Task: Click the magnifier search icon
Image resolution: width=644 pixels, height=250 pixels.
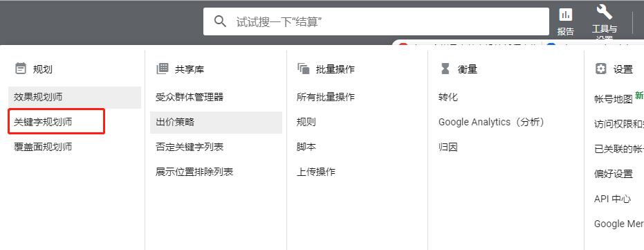Action: pos(221,21)
